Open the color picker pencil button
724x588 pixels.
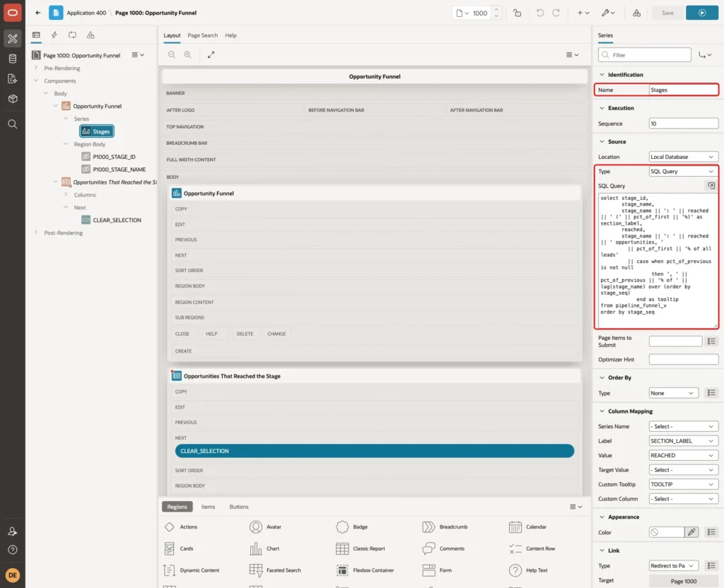pos(691,532)
